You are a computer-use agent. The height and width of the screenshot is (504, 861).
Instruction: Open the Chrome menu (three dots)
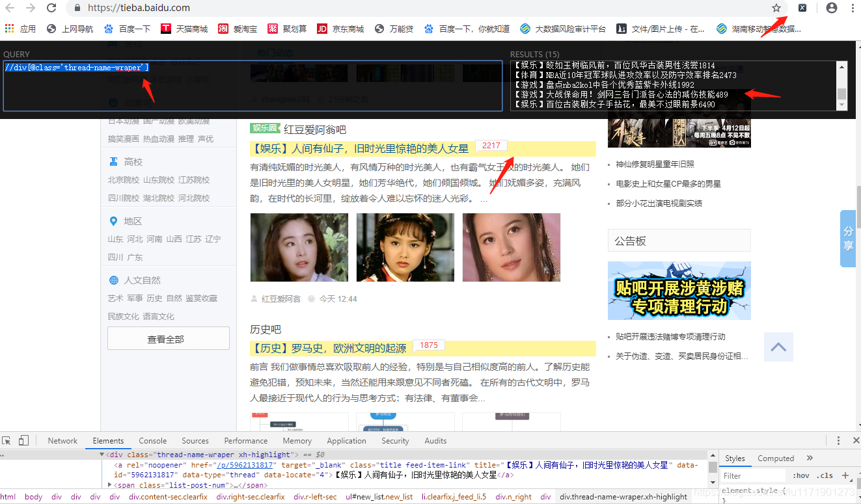853,8
